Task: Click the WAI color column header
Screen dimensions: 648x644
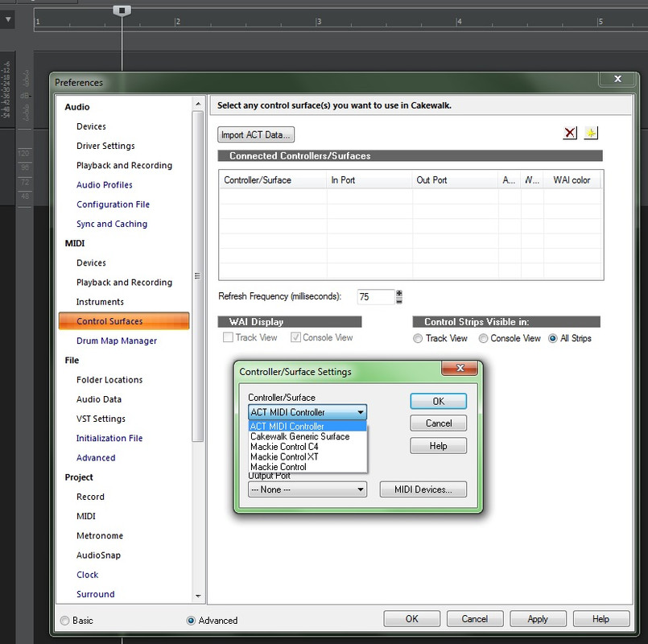Action: [572, 180]
